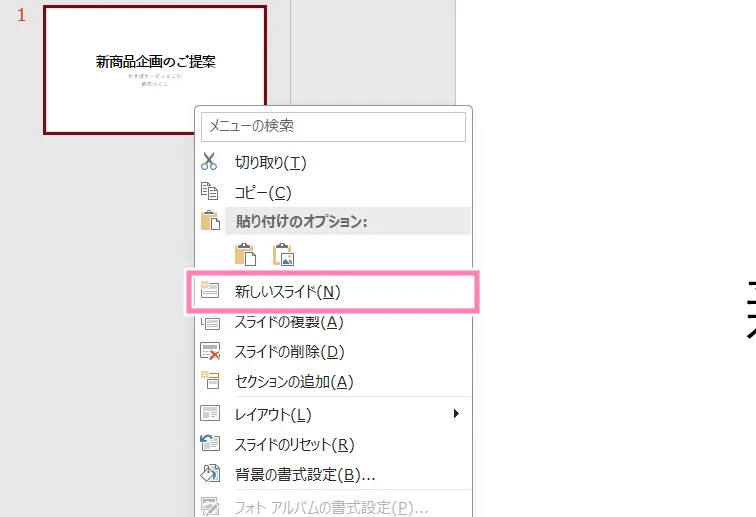
Task: Choose スライドの複製(A) menu entry
Action: click(x=288, y=322)
